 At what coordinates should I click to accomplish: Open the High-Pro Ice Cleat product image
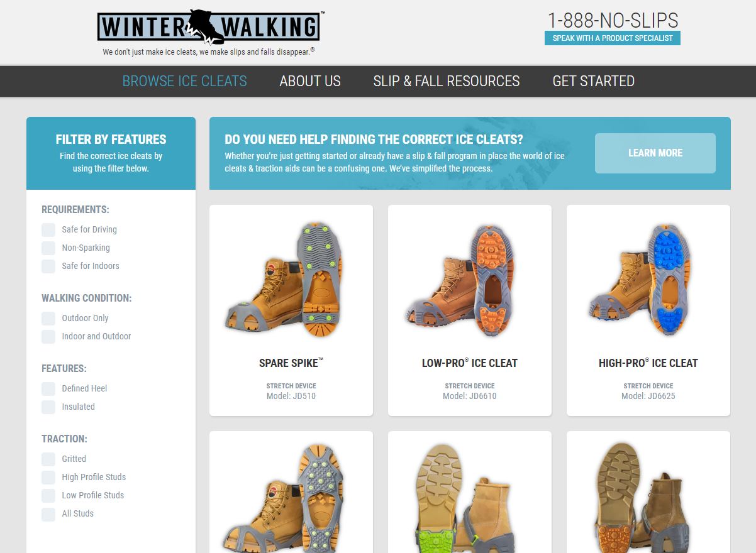[x=648, y=278]
